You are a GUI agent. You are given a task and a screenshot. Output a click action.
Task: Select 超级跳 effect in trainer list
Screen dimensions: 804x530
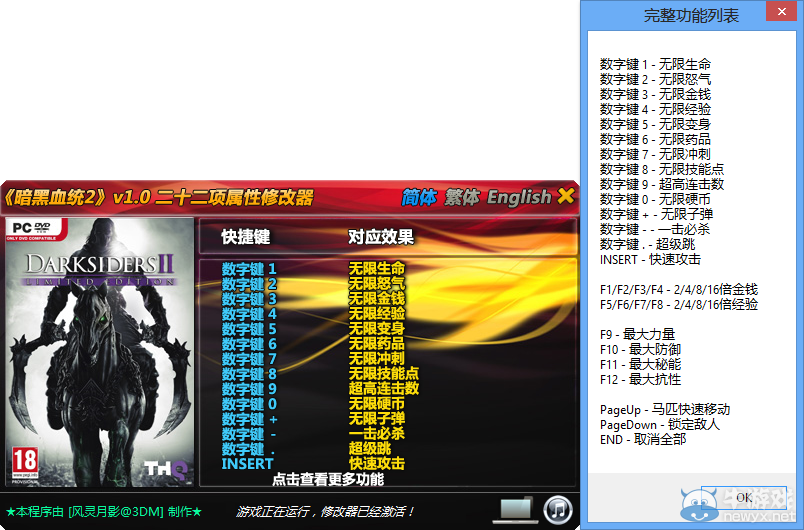370,449
